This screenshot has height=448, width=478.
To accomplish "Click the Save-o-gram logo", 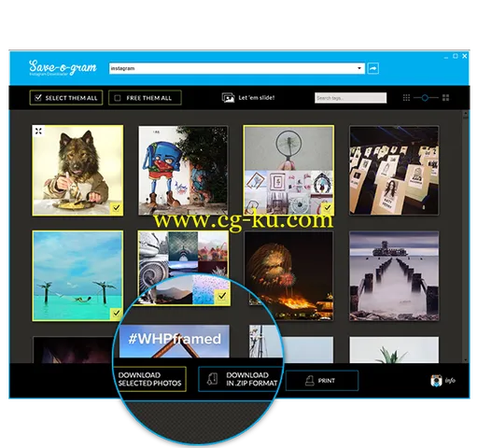I will (x=63, y=68).
